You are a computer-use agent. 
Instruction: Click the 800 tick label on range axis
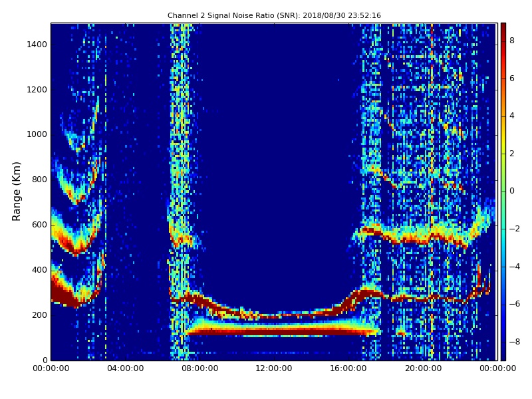coord(39,180)
